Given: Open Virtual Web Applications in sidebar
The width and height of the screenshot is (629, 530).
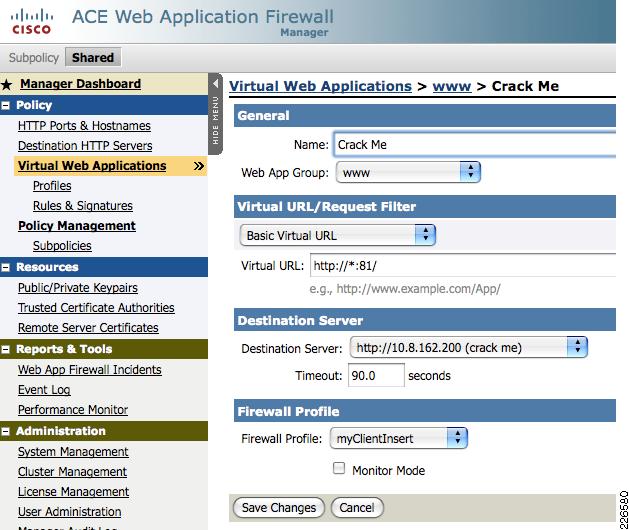Looking at the screenshot, I should [x=92, y=166].
